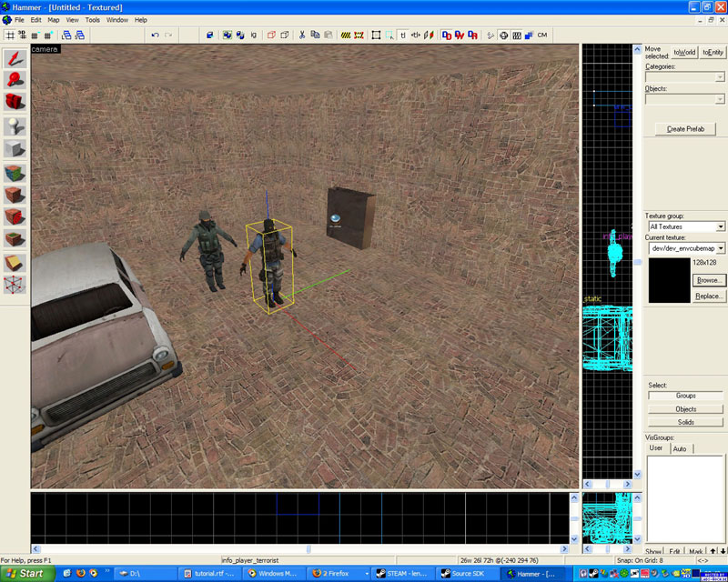Toggle scaling texture lock button

point(416,35)
